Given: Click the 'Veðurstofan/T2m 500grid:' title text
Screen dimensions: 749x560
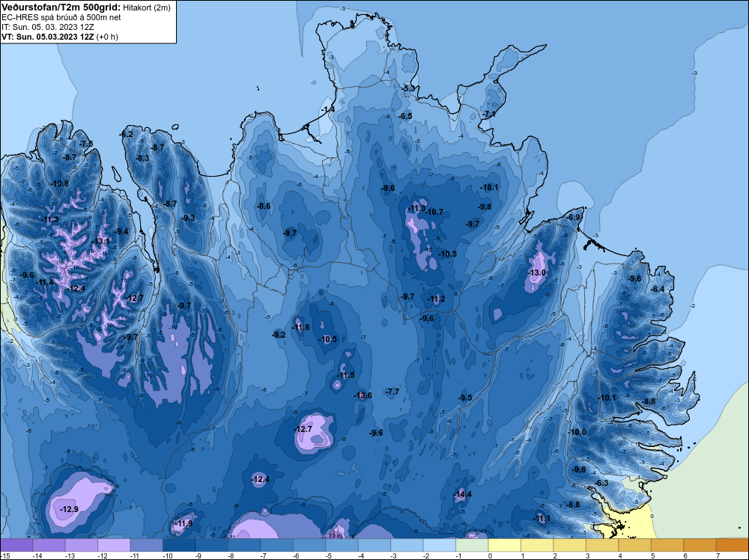Looking at the screenshot, I should pos(61,7).
